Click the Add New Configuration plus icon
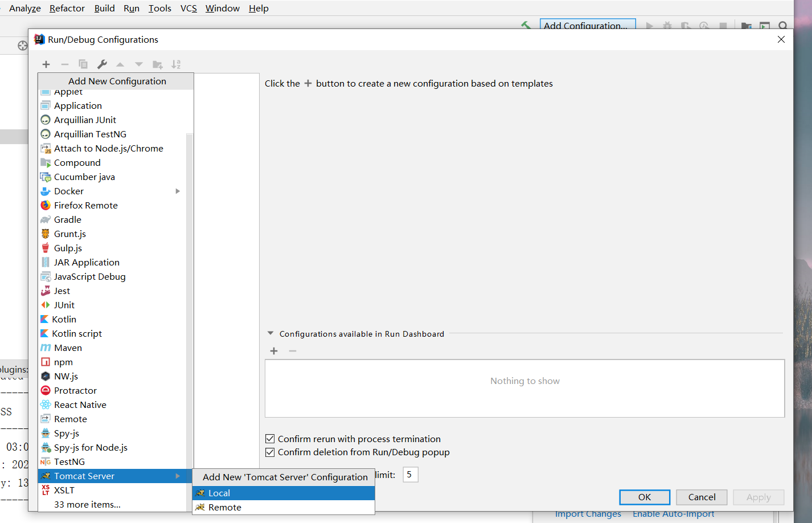The height and width of the screenshot is (523, 812). click(46, 64)
